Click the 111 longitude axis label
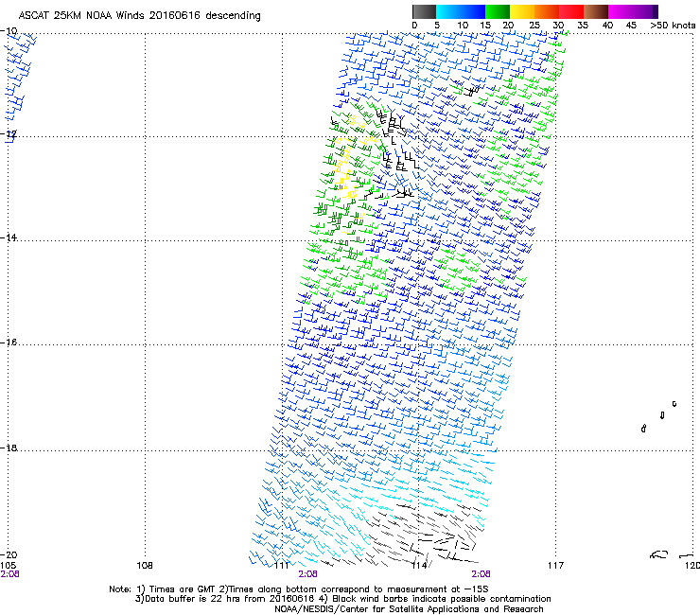Screen dimensions: 700x615 coord(282,566)
